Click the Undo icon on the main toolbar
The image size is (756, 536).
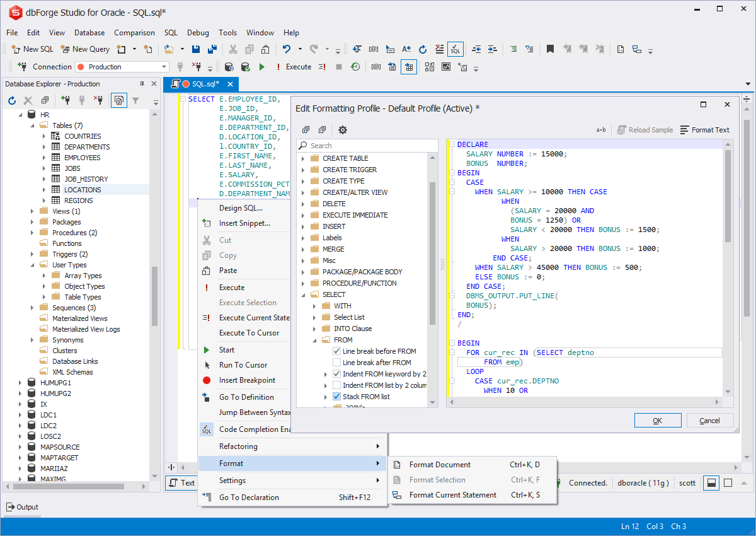click(x=287, y=49)
